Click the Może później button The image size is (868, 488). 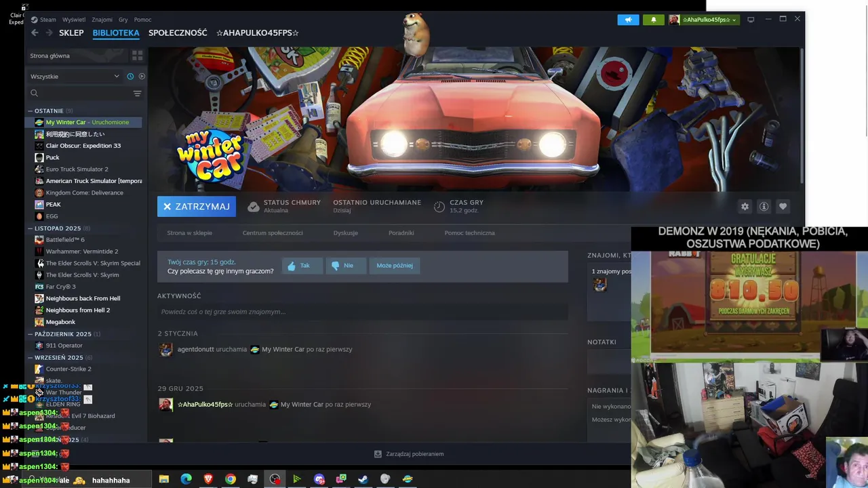pyautogui.click(x=395, y=266)
